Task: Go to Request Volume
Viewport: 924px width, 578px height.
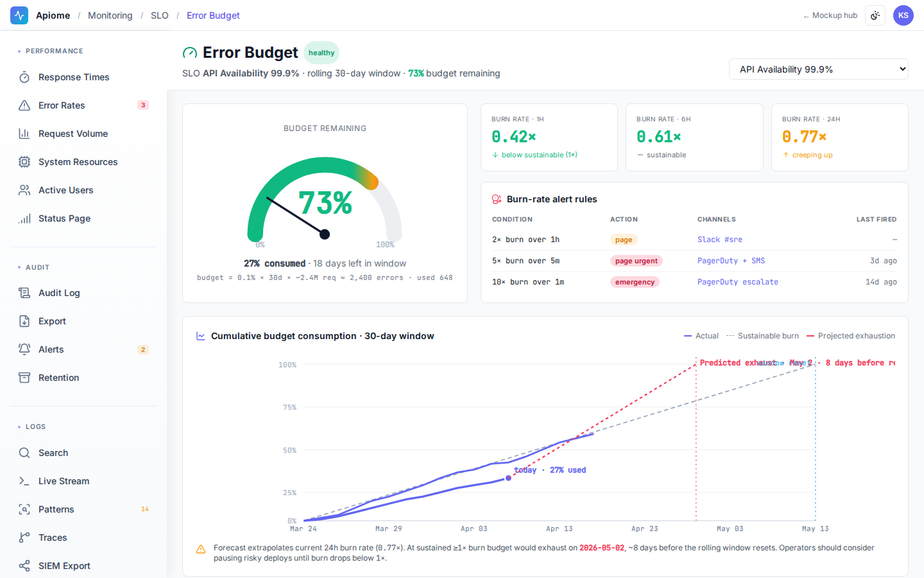Action: tap(83, 134)
